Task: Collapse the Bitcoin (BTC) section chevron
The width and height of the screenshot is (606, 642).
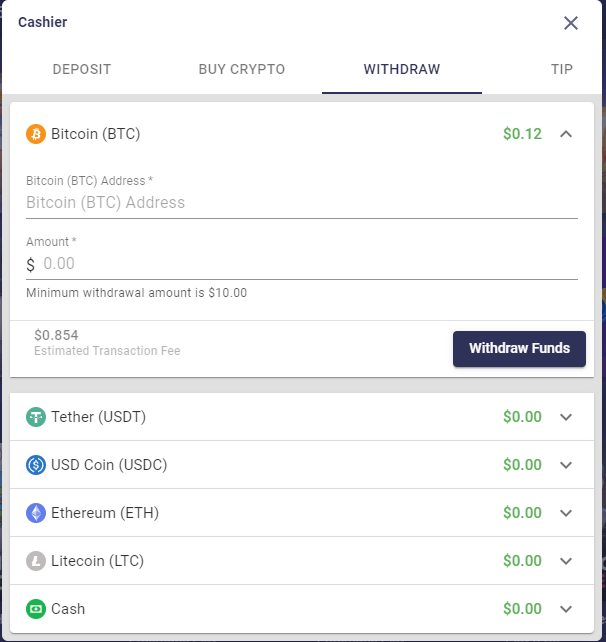Action: point(566,134)
